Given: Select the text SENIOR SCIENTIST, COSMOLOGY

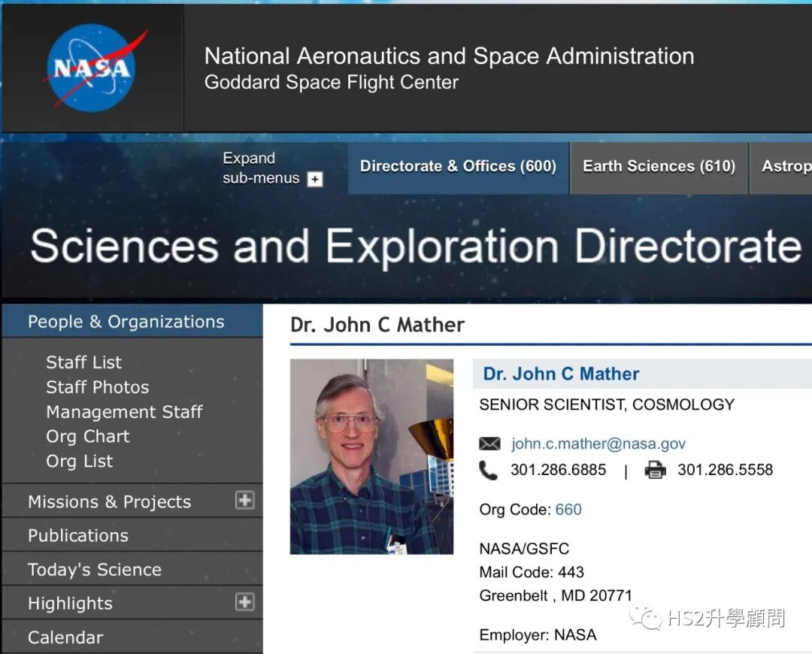Looking at the screenshot, I should pos(607,404).
